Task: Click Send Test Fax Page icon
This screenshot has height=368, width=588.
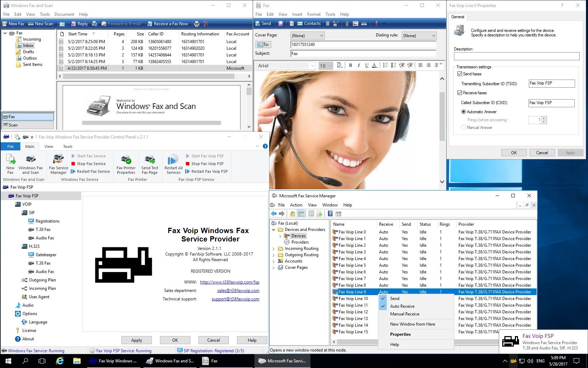Action: (x=150, y=164)
